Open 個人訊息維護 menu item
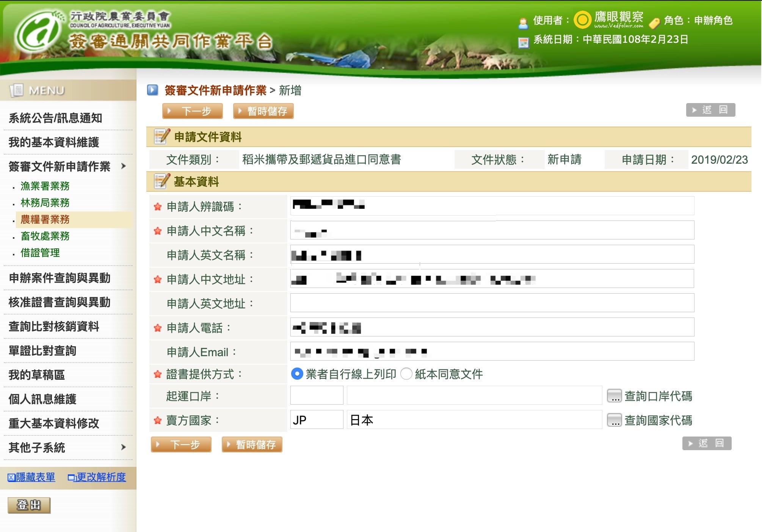The width and height of the screenshot is (762, 532). coord(42,399)
